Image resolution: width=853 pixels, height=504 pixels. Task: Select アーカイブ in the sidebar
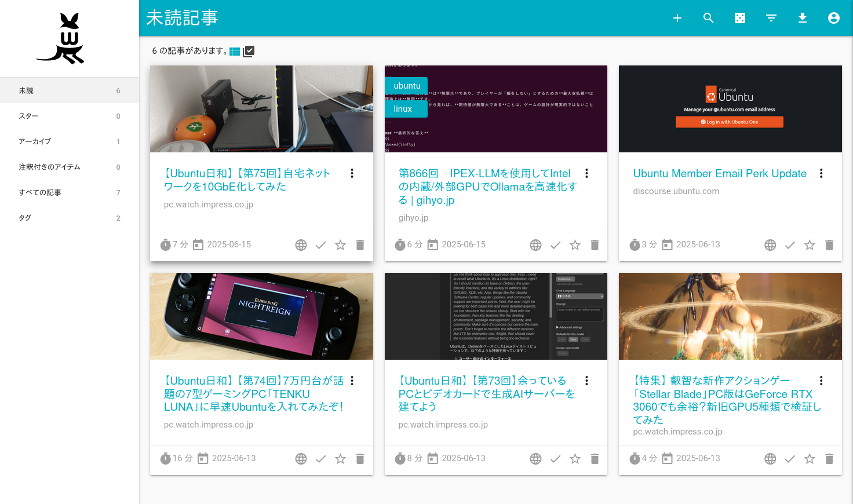coord(35,141)
